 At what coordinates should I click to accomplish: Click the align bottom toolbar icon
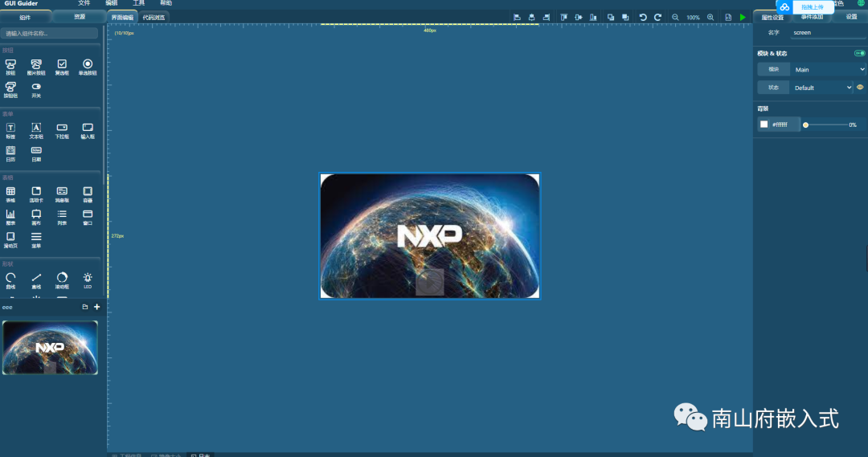(x=593, y=17)
